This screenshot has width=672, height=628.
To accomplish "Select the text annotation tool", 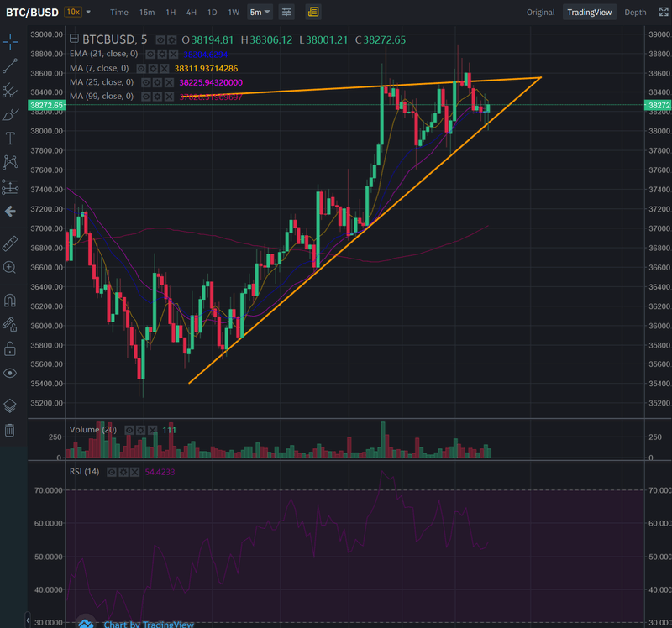I will [x=10, y=139].
